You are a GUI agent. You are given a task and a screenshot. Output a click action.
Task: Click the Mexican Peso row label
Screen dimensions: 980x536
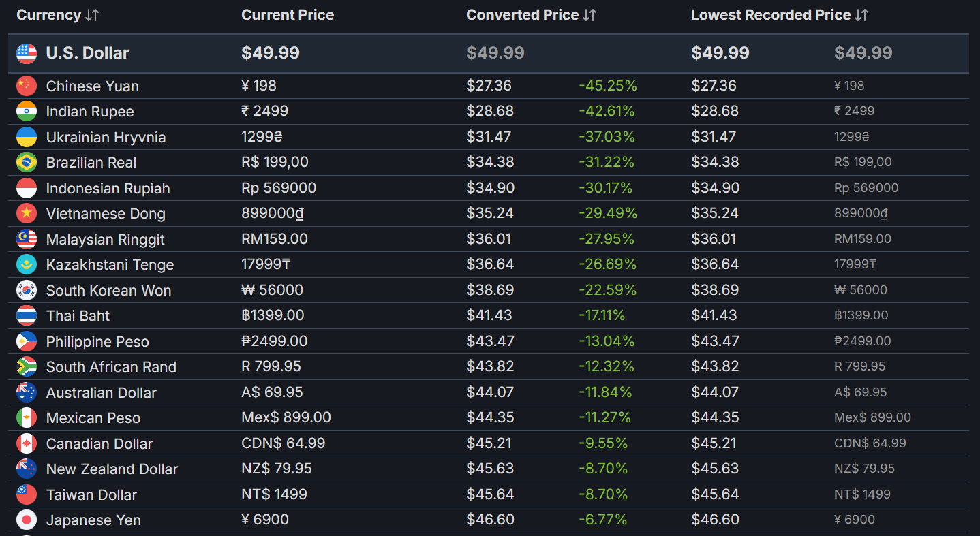(93, 418)
